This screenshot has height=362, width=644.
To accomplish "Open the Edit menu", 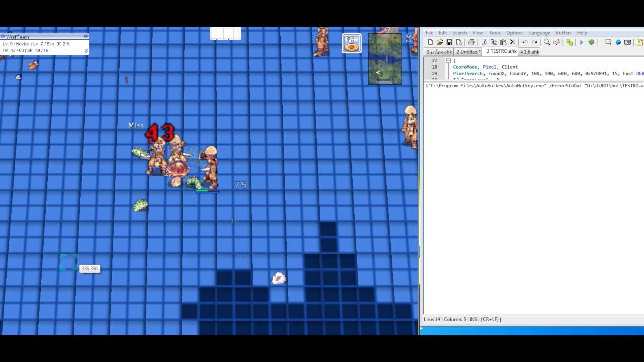I will tap(443, 33).
